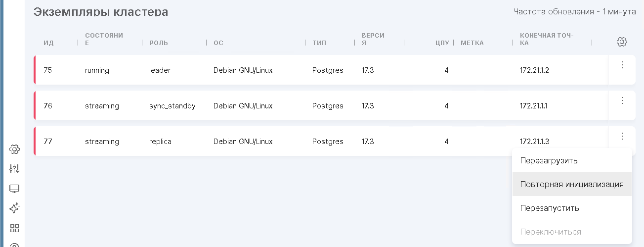Viewport: 644px width, 247px height.
Task: Toggle the kebab menu for instance 77
Action: point(622,136)
